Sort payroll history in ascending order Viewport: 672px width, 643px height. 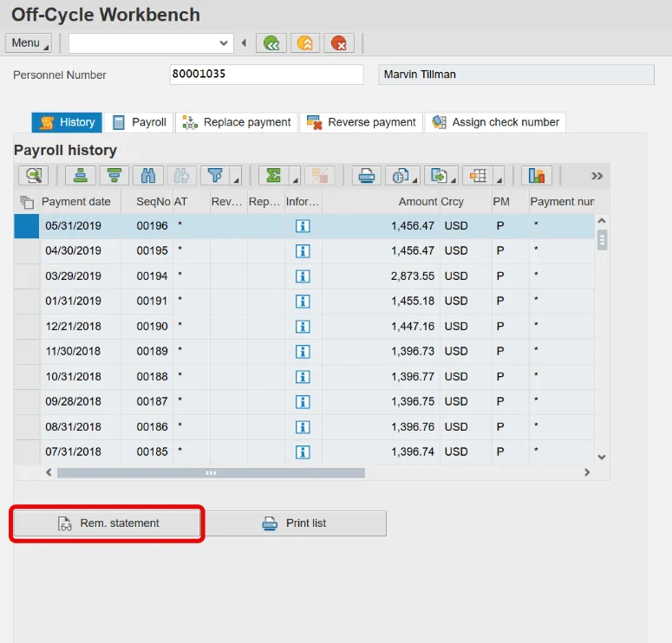(x=80, y=175)
